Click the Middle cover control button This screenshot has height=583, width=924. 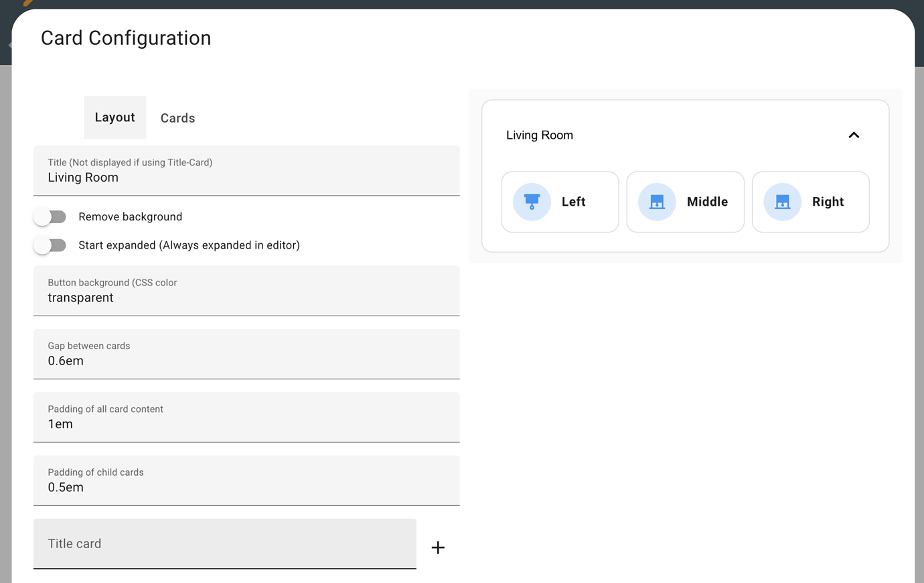(x=685, y=202)
